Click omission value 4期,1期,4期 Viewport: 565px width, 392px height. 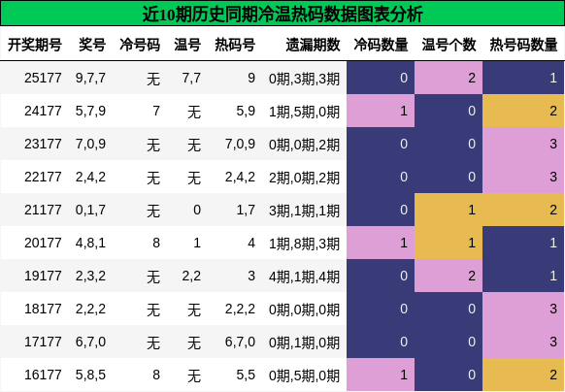click(304, 277)
